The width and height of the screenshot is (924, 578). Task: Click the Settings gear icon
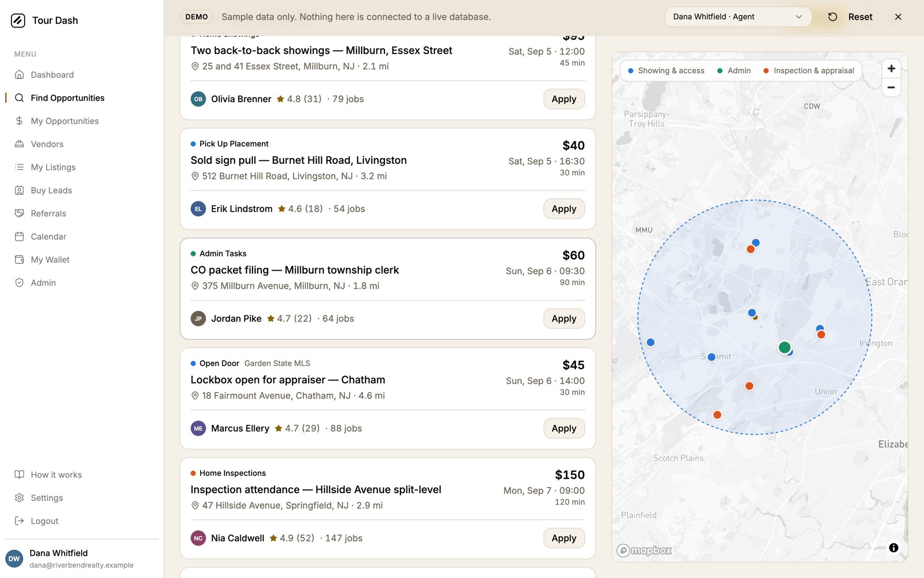pos(20,498)
